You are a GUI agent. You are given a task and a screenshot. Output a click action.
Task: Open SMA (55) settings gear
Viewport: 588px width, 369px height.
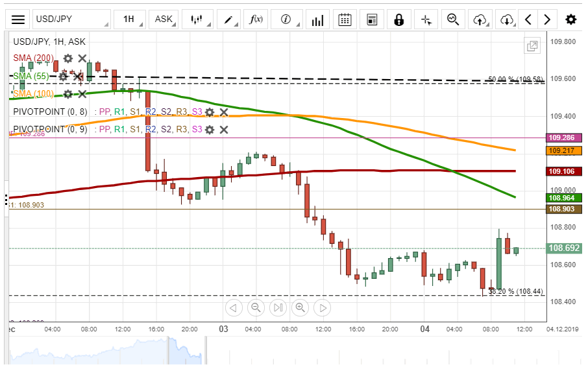coord(63,77)
